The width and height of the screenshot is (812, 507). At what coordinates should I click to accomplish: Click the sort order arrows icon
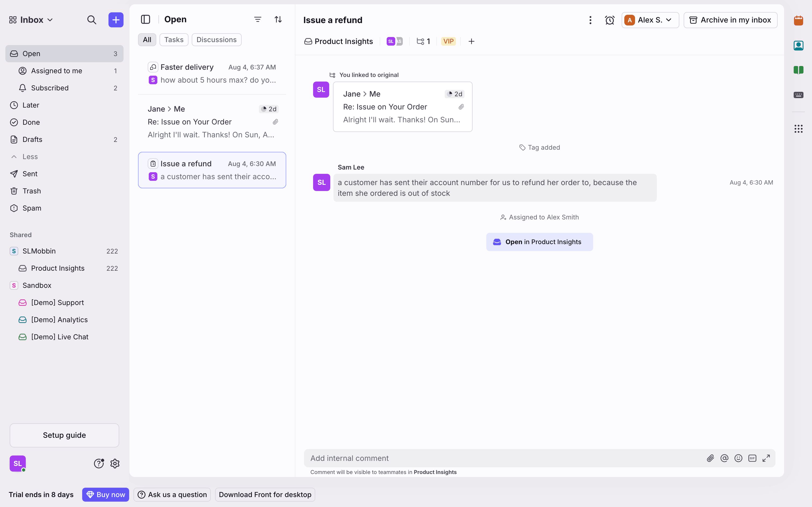(278, 19)
